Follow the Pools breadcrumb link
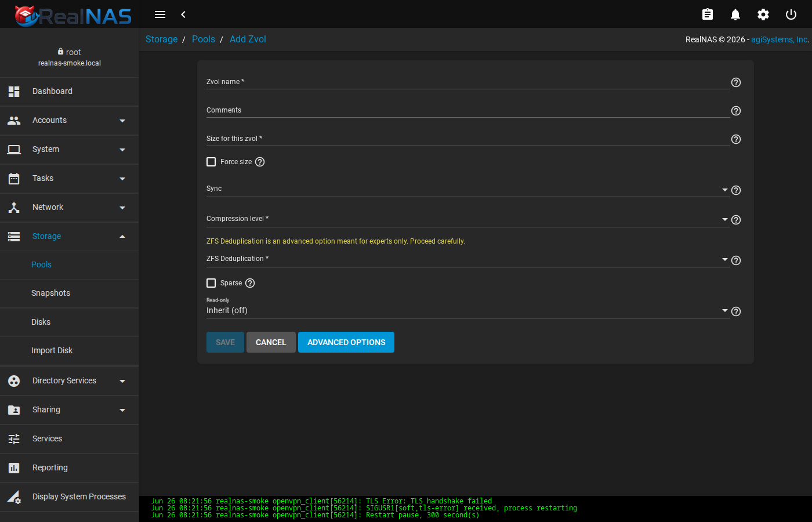 (204, 39)
